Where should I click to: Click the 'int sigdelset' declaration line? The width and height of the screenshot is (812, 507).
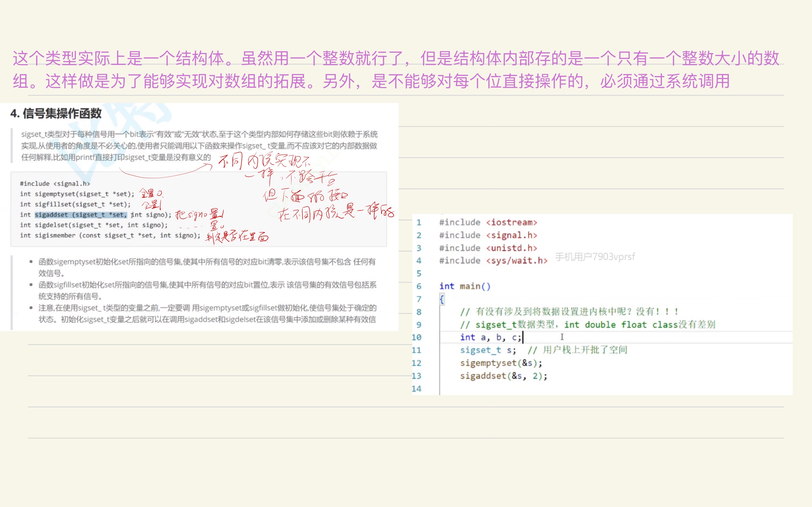tap(94, 225)
